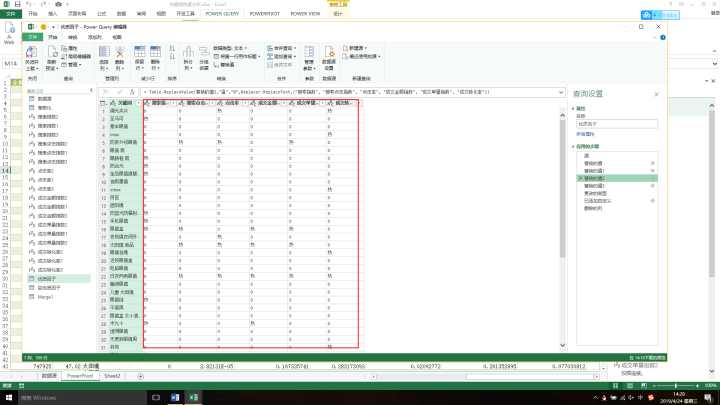Open filter dropdown on 成交金额 column
Image resolution: width=720 pixels, height=405 pixels.
284,103
